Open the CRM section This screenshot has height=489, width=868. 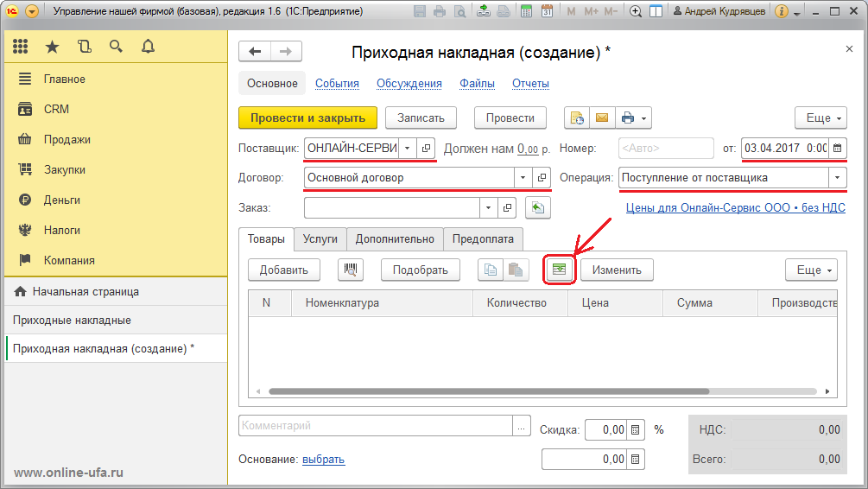(x=56, y=109)
